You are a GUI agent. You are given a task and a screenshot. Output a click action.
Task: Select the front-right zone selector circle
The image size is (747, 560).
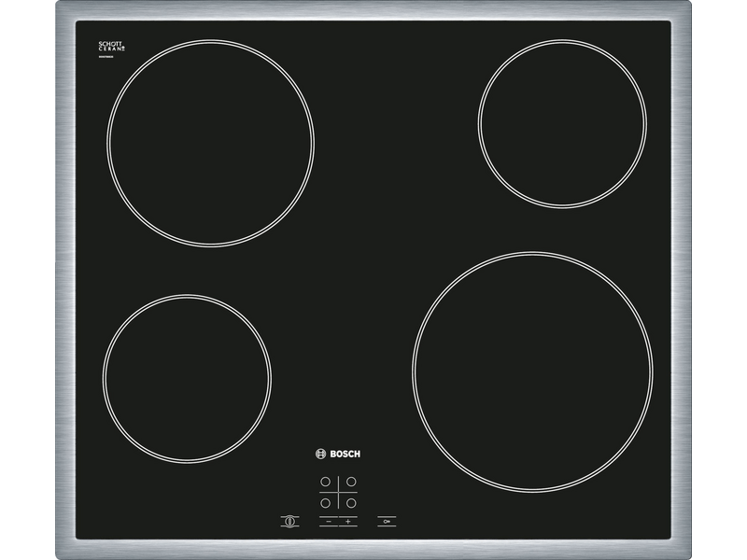349,502
